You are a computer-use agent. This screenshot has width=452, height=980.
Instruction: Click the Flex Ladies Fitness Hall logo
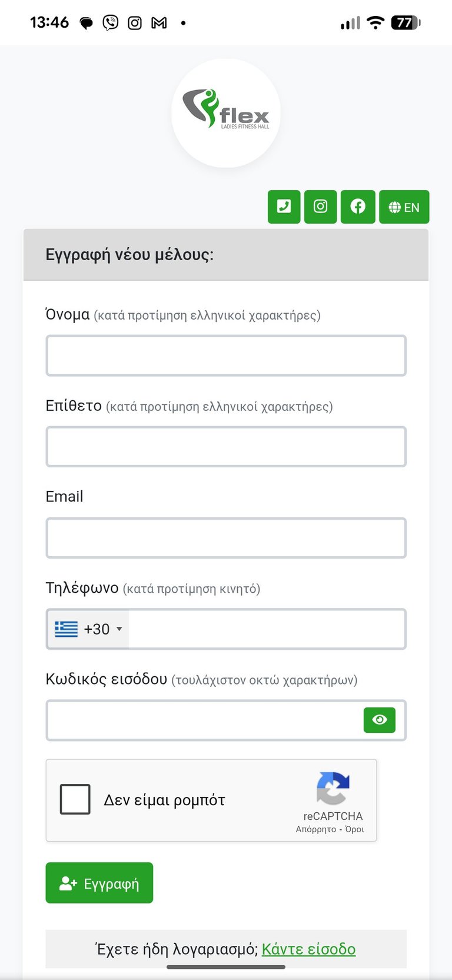(x=226, y=113)
